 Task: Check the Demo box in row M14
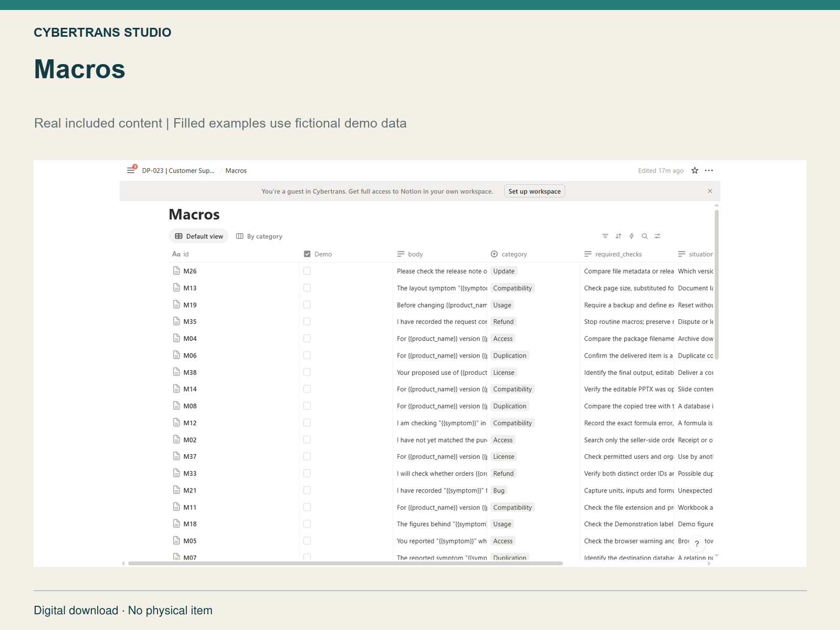[307, 389]
